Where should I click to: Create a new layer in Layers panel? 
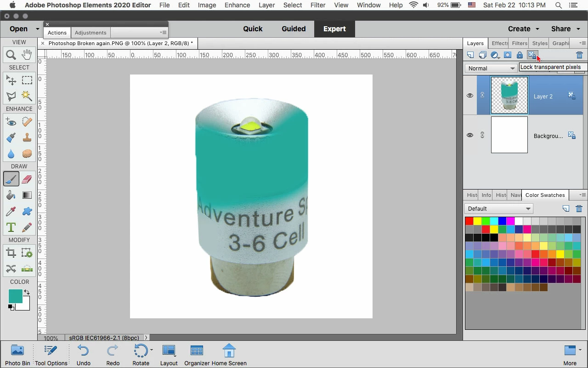[470, 55]
